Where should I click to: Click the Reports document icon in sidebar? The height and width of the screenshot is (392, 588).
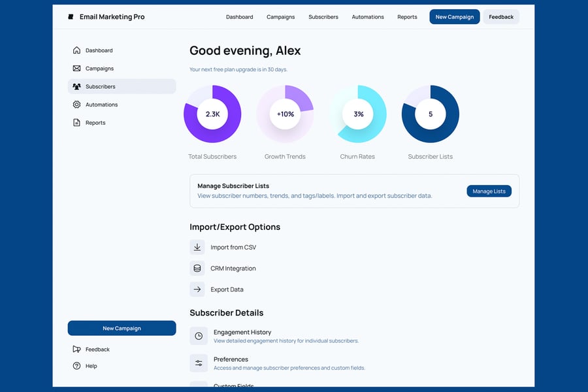(76, 123)
